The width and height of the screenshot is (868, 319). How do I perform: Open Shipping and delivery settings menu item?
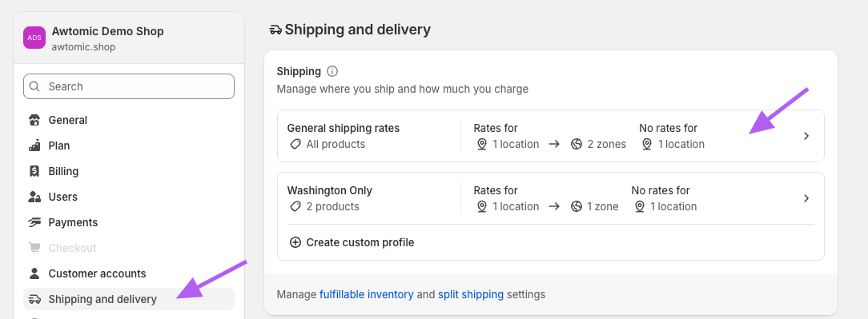(x=129, y=299)
